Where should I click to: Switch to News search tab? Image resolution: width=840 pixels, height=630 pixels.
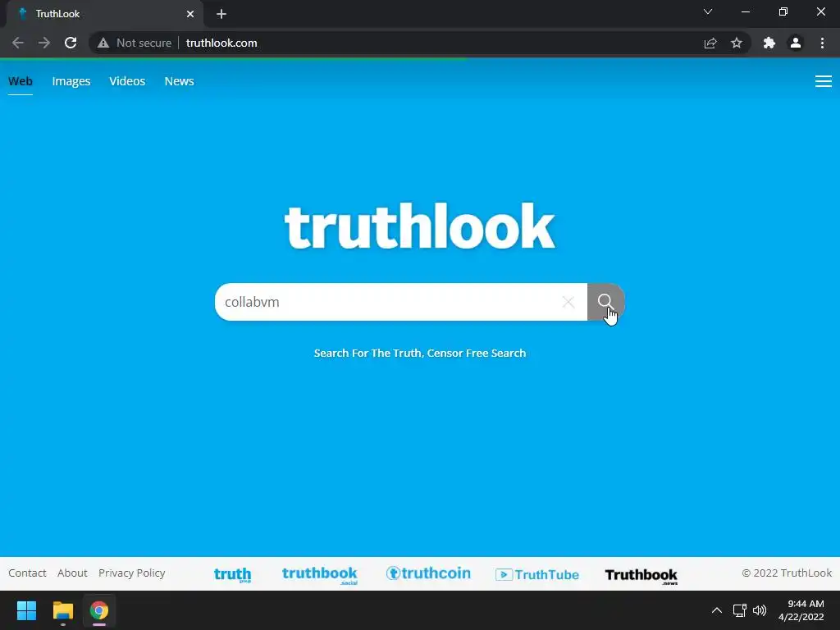179,81
